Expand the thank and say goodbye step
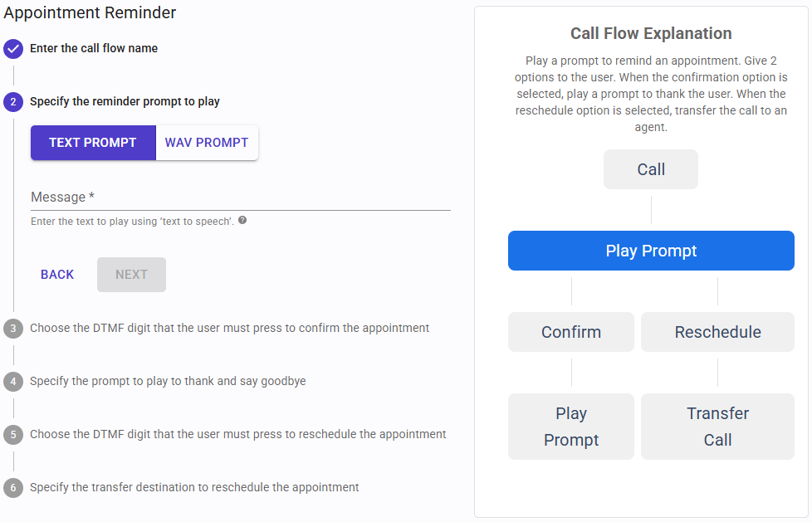 168,382
